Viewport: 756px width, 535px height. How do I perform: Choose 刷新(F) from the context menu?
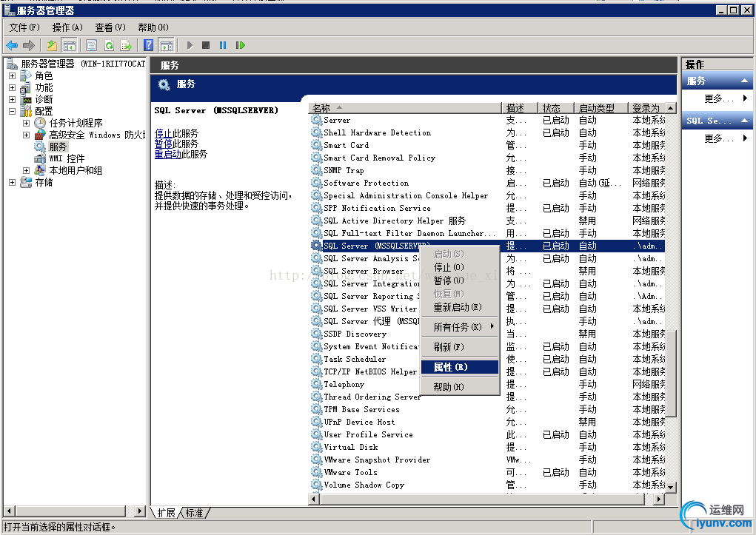point(460,347)
